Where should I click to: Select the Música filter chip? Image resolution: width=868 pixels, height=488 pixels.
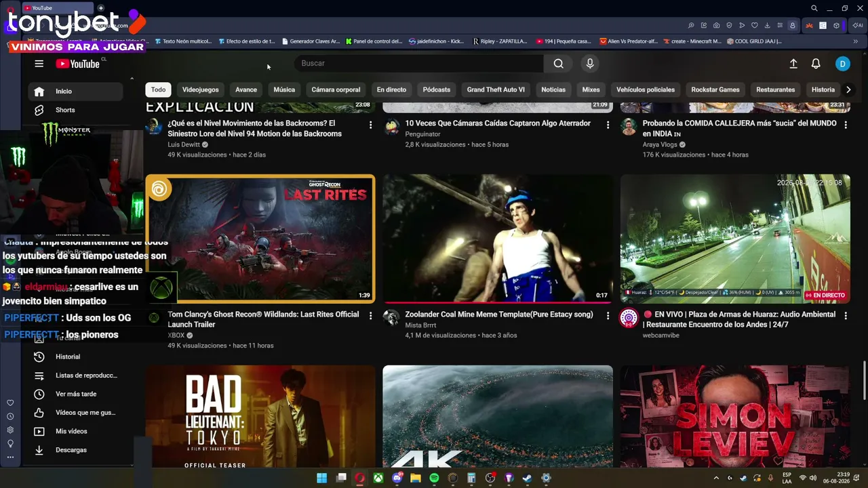click(284, 89)
